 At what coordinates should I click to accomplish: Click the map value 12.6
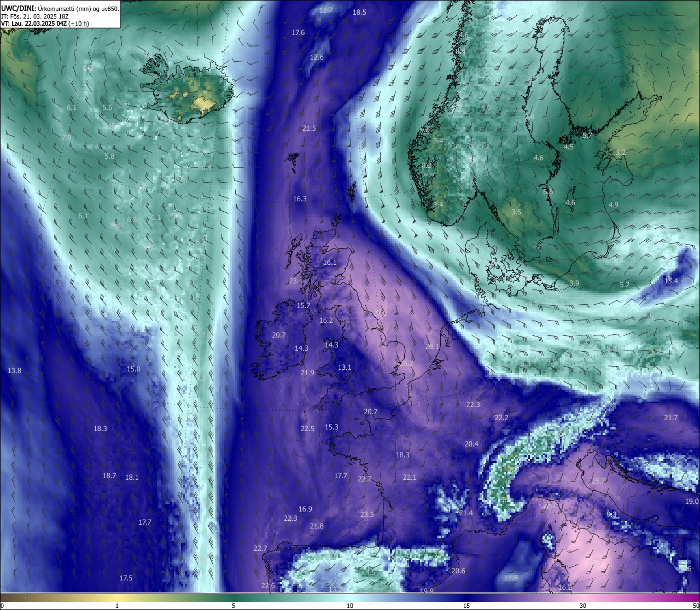[317, 57]
